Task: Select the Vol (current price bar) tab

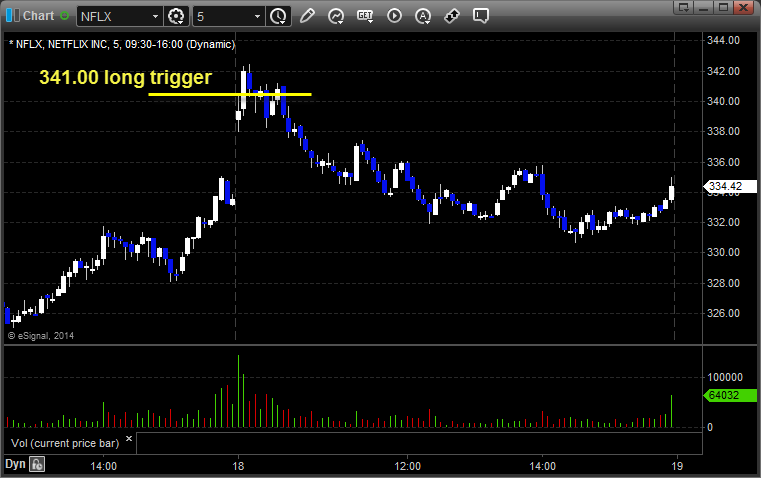Action: click(65, 443)
